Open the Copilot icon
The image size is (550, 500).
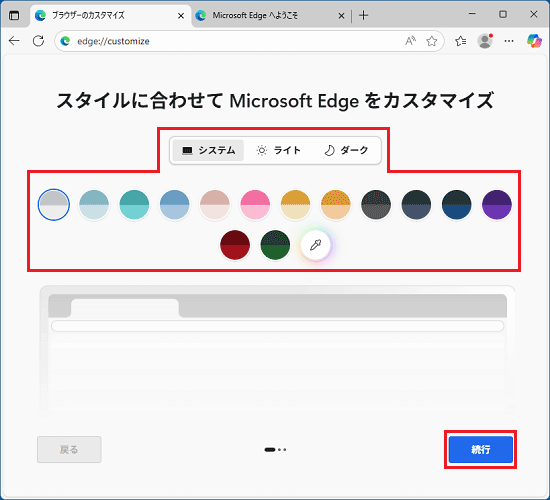click(x=534, y=41)
